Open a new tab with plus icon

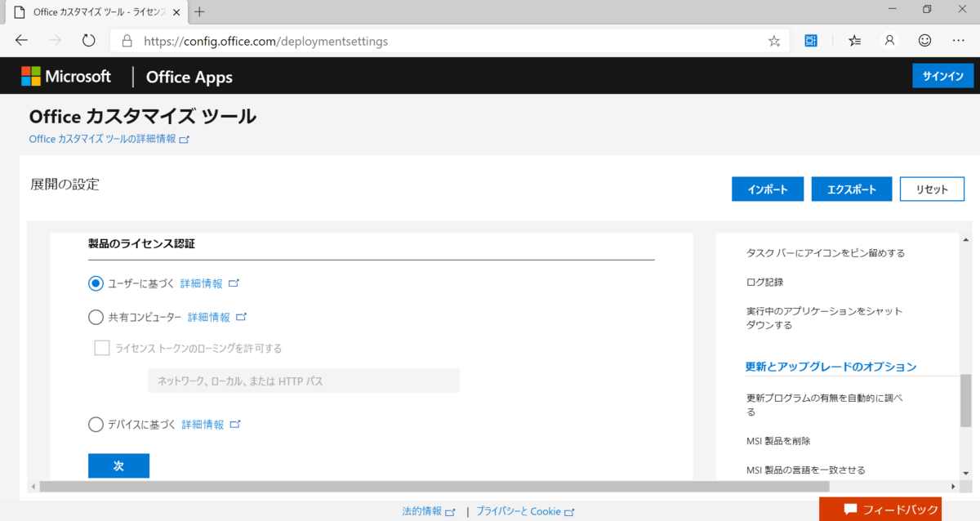200,12
